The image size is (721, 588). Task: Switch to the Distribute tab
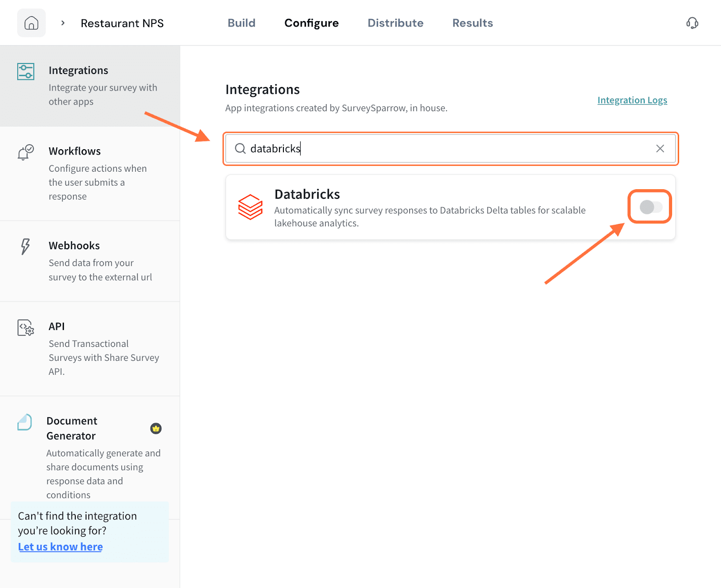(395, 23)
